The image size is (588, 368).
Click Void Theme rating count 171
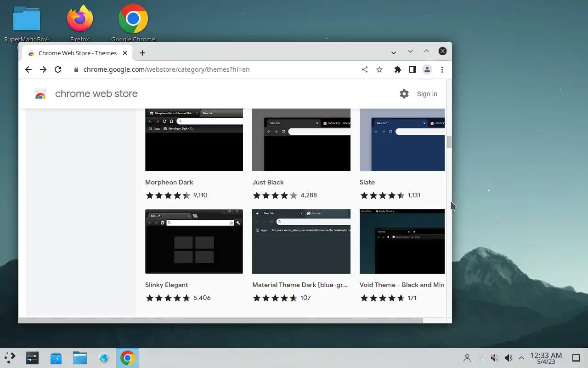tap(412, 298)
